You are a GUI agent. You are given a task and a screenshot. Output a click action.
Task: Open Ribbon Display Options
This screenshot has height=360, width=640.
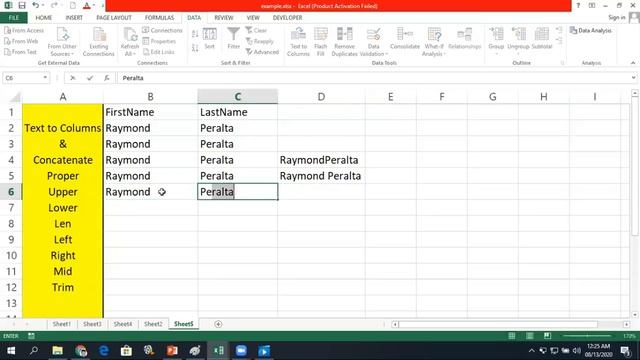(592, 6)
